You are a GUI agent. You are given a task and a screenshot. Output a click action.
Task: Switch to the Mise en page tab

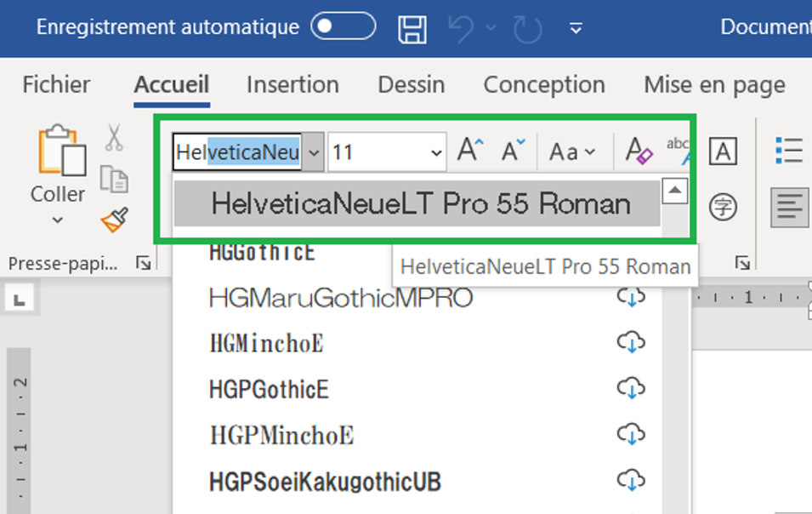pos(714,85)
